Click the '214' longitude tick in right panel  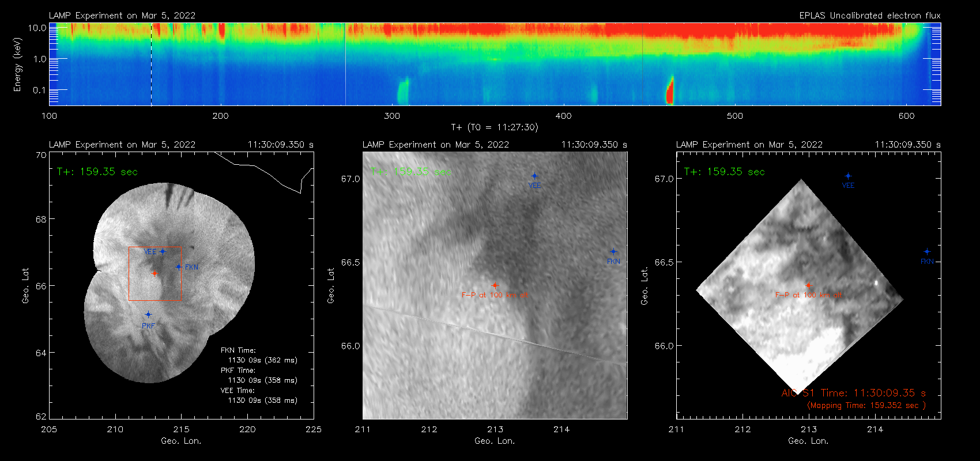pos(875,429)
